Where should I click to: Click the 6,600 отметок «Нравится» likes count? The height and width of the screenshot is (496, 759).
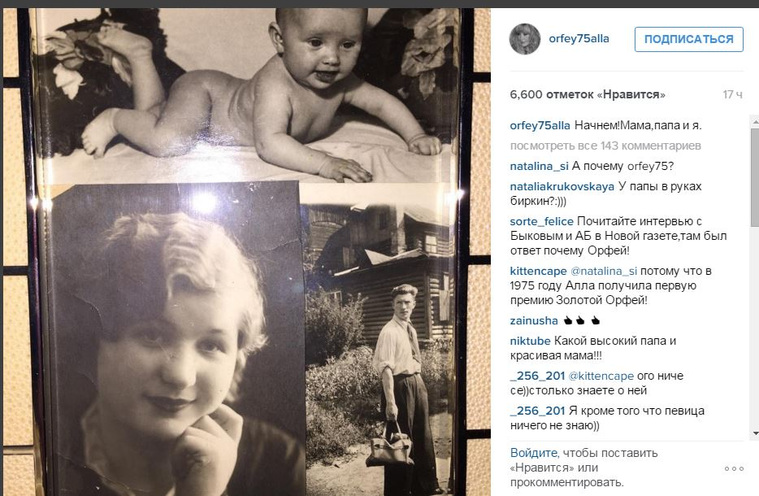pos(587,94)
